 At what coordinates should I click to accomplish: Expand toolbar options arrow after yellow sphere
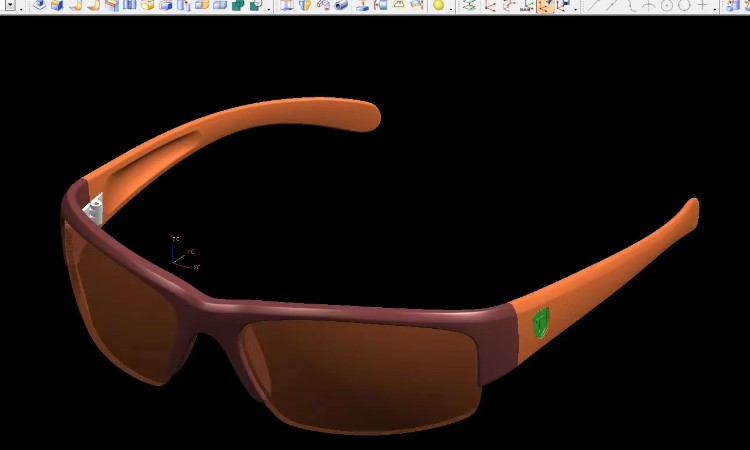[x=452, y=6]
